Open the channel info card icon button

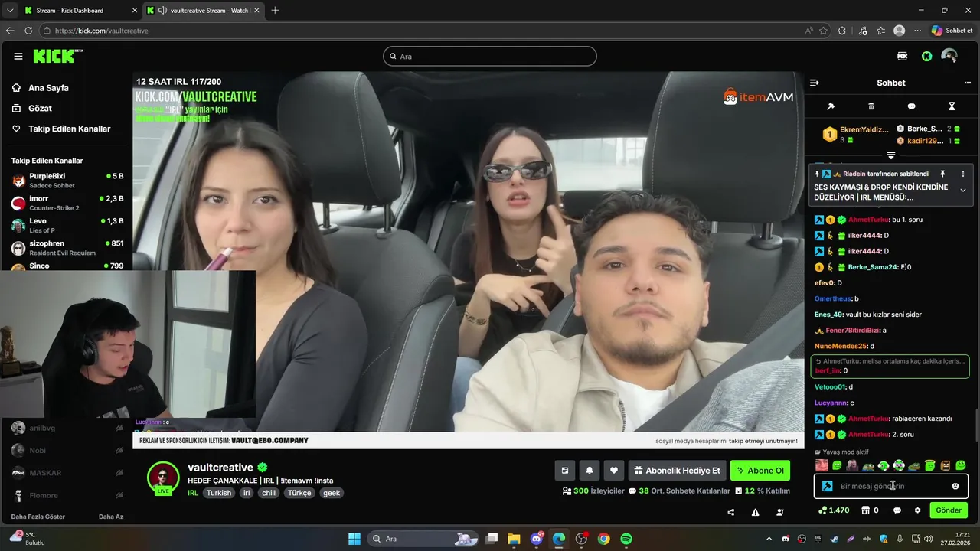[564, 471]
